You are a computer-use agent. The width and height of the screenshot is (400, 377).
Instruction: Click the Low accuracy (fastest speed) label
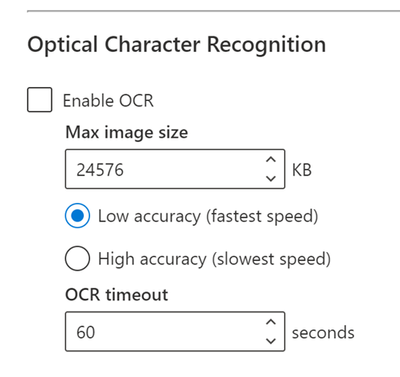click(208, 216)
